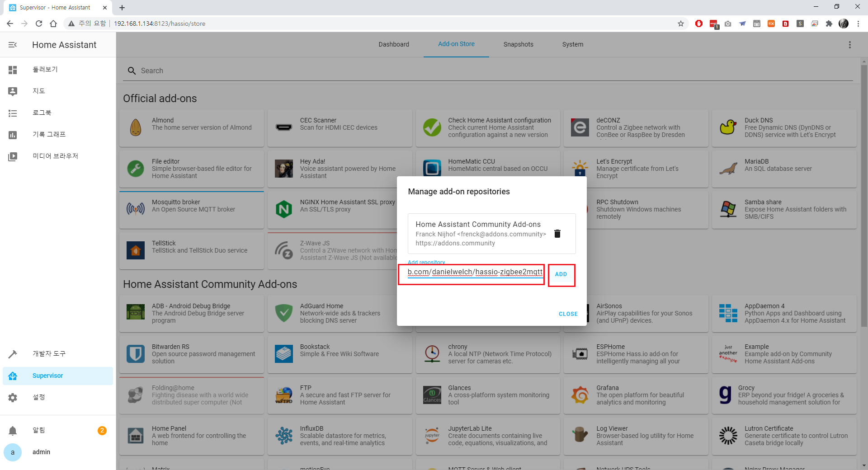Screen dimensions: 868x470
Task: Open the Glances add-on
Action: click(488, 395)
